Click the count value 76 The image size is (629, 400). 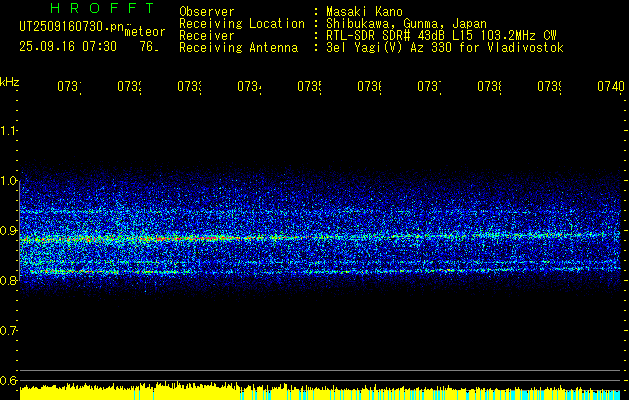coord(149,47)
